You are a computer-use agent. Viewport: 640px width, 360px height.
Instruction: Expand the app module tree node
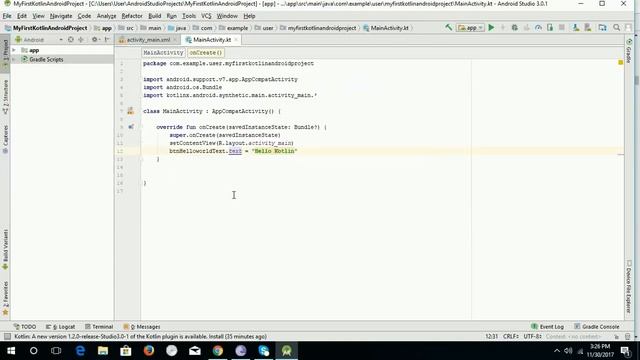click(14, 50)
